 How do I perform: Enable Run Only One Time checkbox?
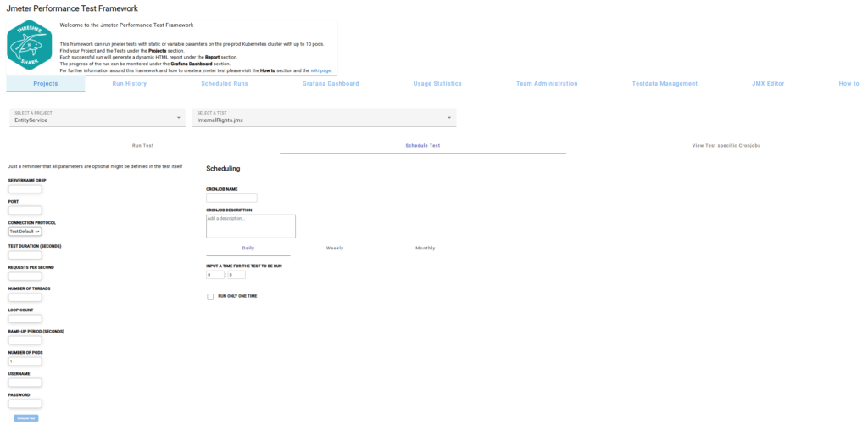[x=210, y=296]
